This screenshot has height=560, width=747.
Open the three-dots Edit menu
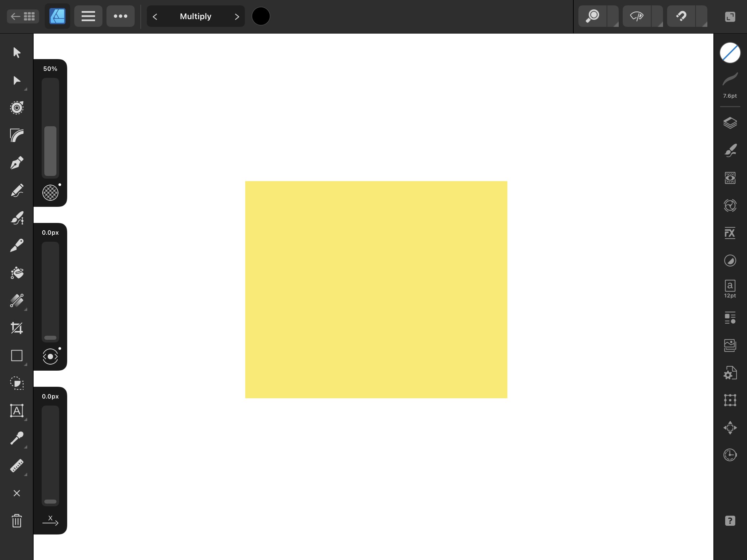(121, 16)
